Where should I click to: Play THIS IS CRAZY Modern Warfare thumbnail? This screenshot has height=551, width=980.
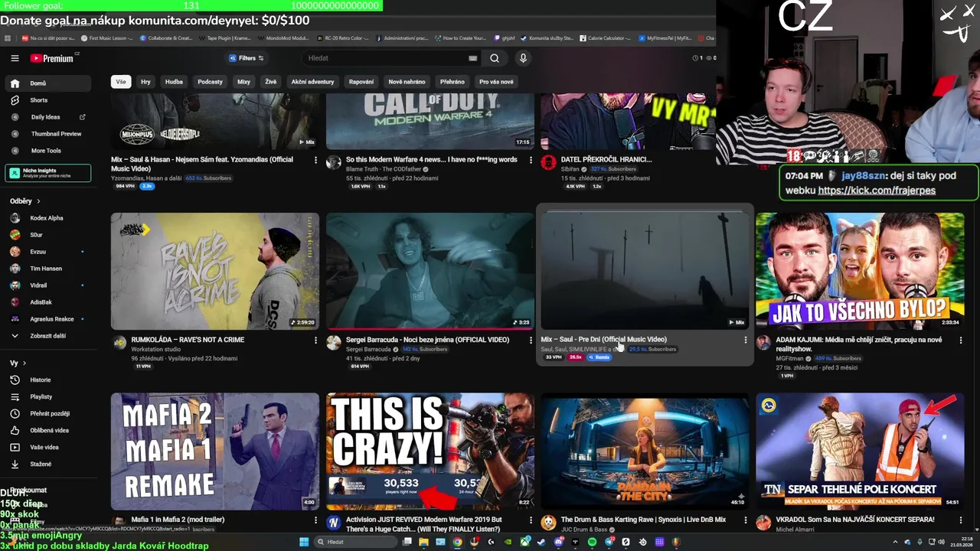click(x=430, y=452)
